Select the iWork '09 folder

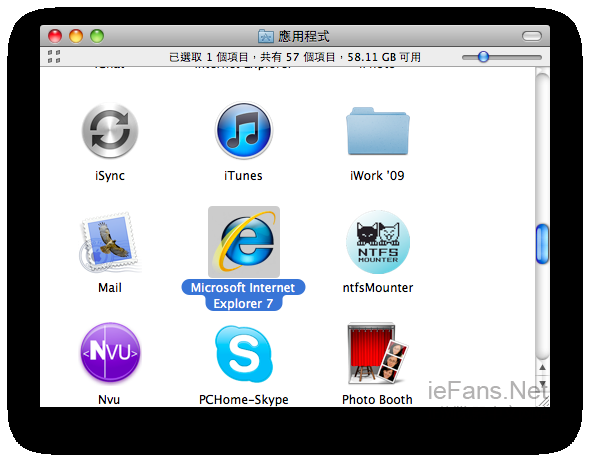pos(378,131)
